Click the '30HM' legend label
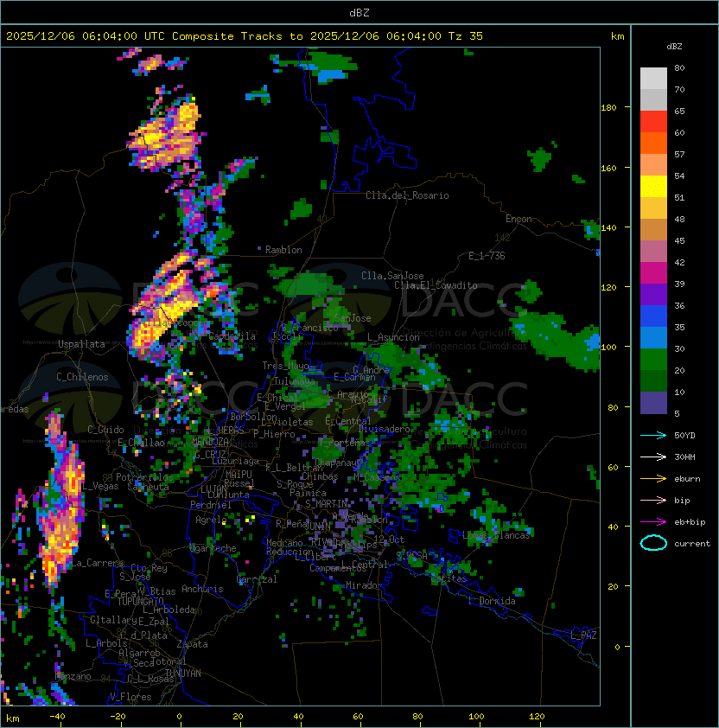 coord(684,457)
